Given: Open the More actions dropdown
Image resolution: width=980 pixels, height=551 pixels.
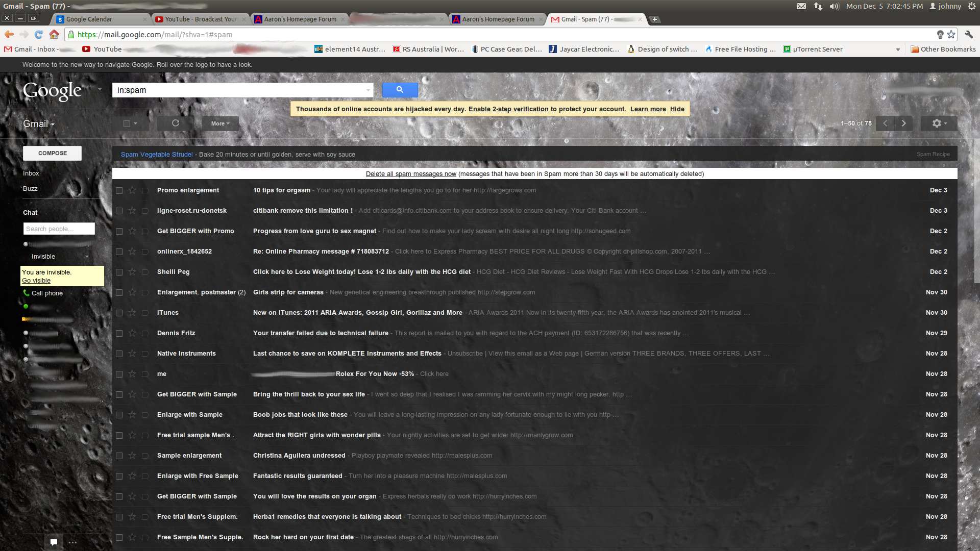Looking at the screenshot, I should coord(220,123).
